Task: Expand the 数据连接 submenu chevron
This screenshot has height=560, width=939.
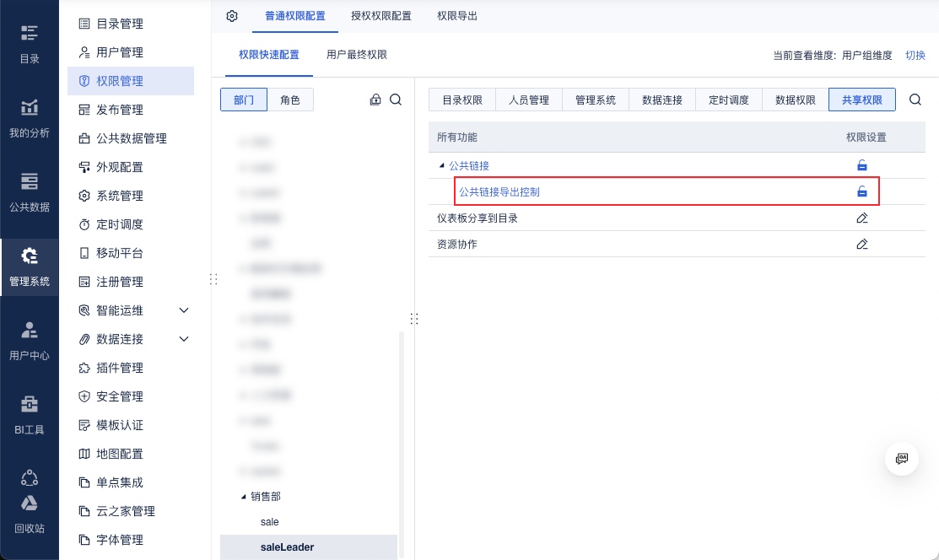Action: [185, 339]
